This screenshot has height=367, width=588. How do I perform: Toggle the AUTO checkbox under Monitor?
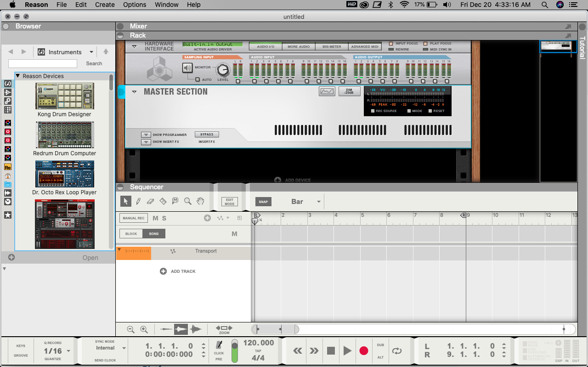(198, 79)
